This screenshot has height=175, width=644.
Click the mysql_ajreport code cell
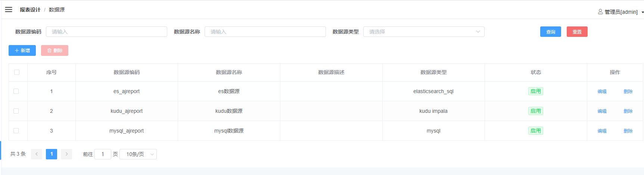tap(127, 131)
